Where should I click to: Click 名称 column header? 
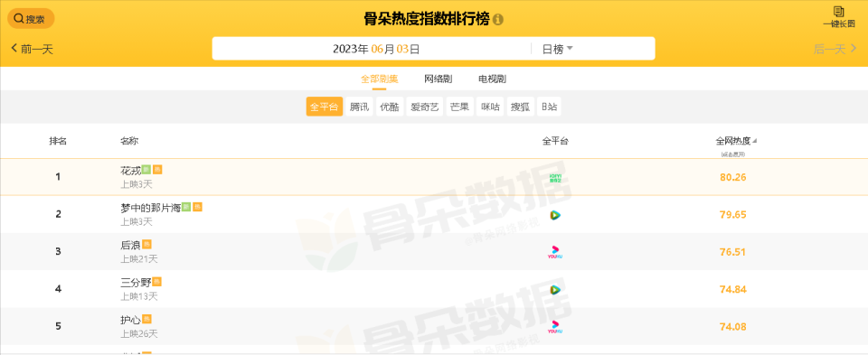(129, 141)
